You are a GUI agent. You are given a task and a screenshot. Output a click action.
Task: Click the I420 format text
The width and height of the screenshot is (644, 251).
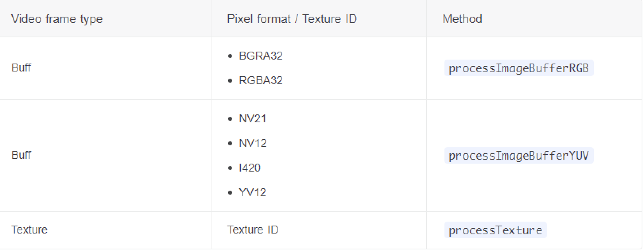(x=250, y=168)
